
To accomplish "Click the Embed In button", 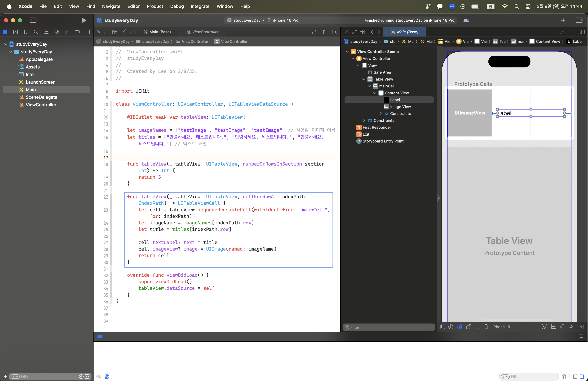I will (x=581, y=327).
